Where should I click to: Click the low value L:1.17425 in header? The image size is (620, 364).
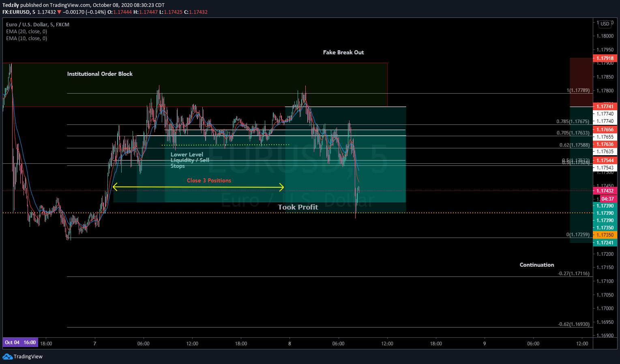pos(171,12)
